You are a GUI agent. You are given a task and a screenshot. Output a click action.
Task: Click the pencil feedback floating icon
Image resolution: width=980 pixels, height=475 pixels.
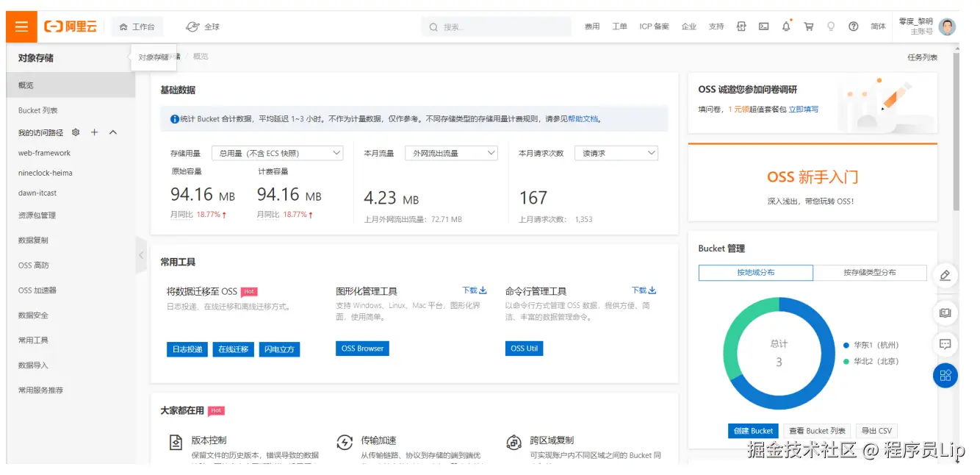point(945,275)
